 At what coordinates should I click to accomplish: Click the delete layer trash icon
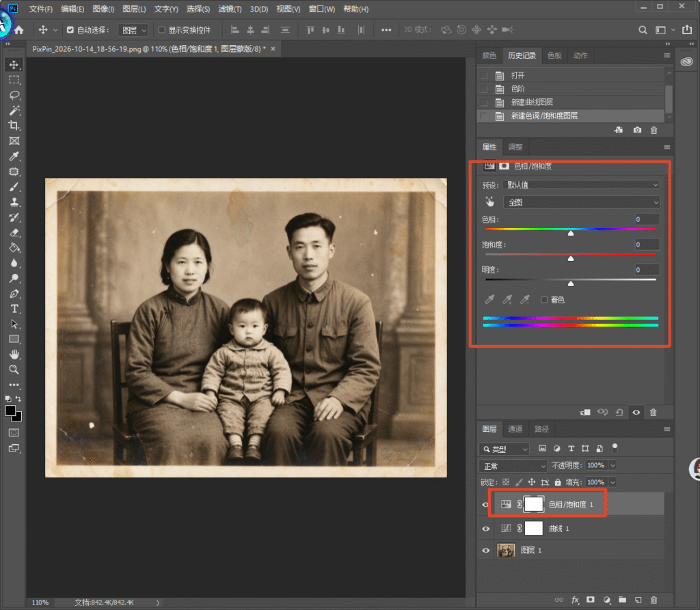(654, 600)
